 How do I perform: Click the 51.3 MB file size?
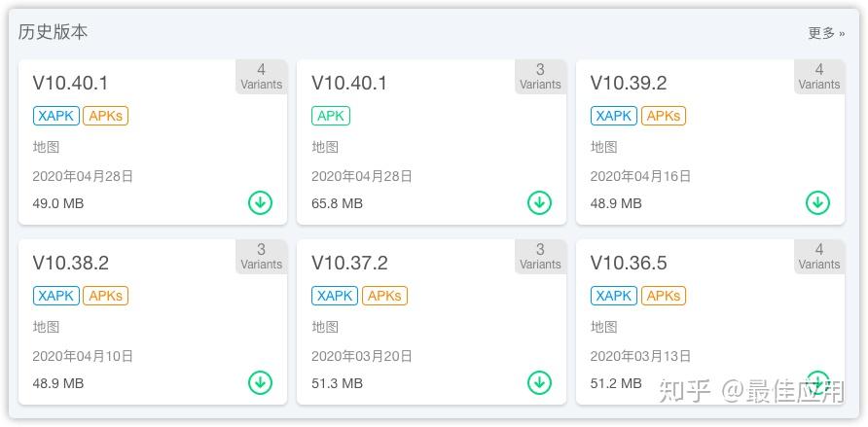coord(337,383)
